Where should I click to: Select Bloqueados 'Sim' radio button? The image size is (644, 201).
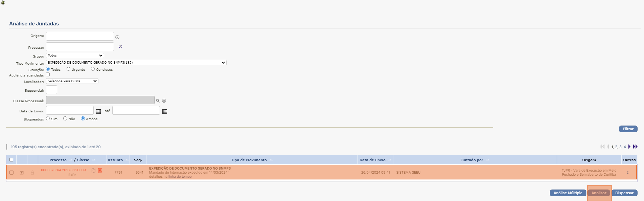point(48,119)
